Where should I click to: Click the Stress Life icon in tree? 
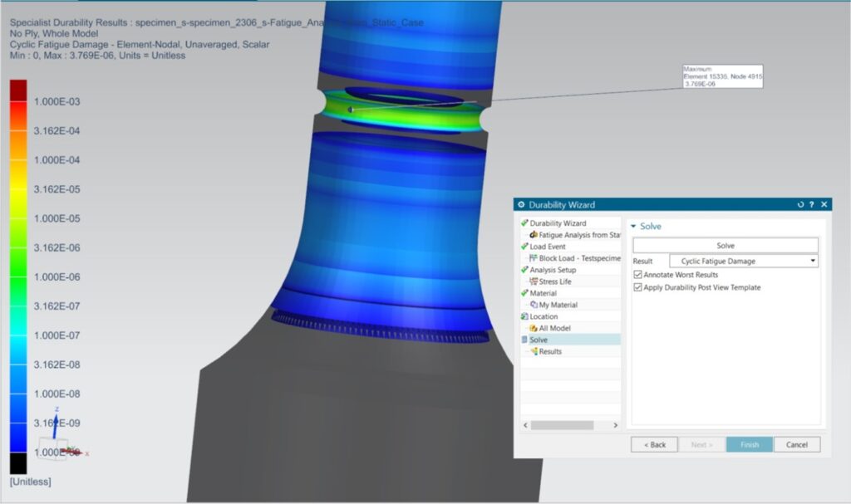click(533, 281)
